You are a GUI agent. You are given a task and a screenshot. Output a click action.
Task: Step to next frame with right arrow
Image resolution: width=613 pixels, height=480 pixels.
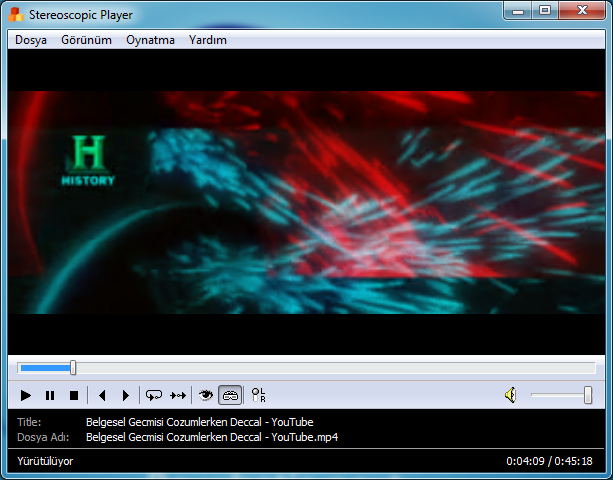(125, 396)
